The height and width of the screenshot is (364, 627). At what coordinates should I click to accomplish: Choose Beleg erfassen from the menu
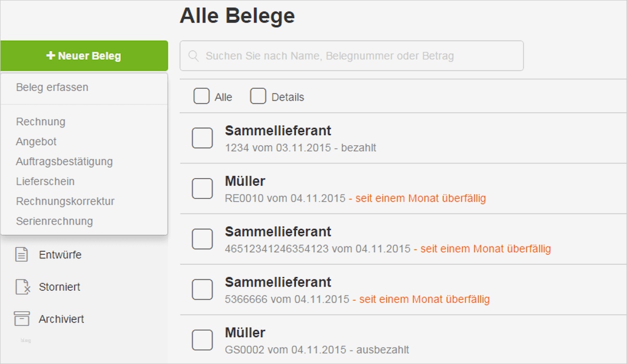(52, 87)
